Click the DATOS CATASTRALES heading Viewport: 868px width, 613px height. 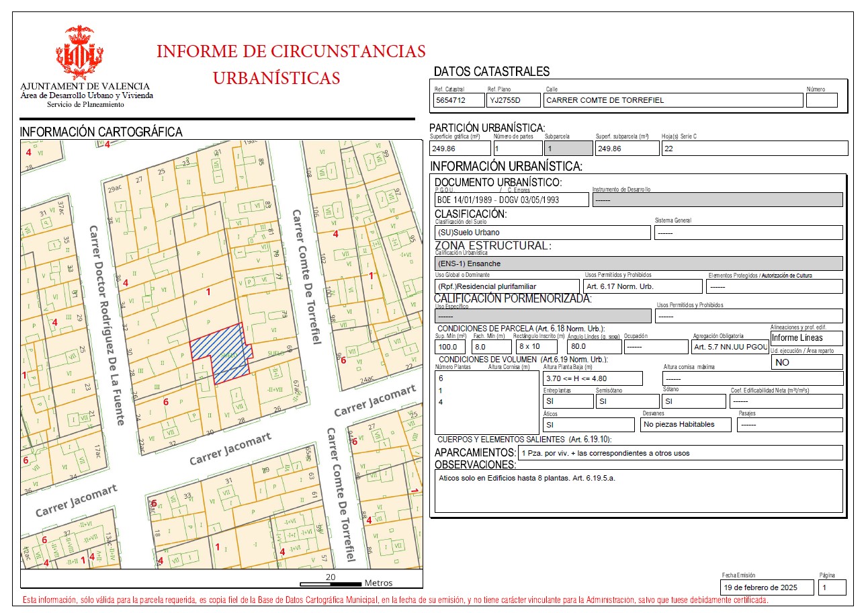(x=492, y=72)
